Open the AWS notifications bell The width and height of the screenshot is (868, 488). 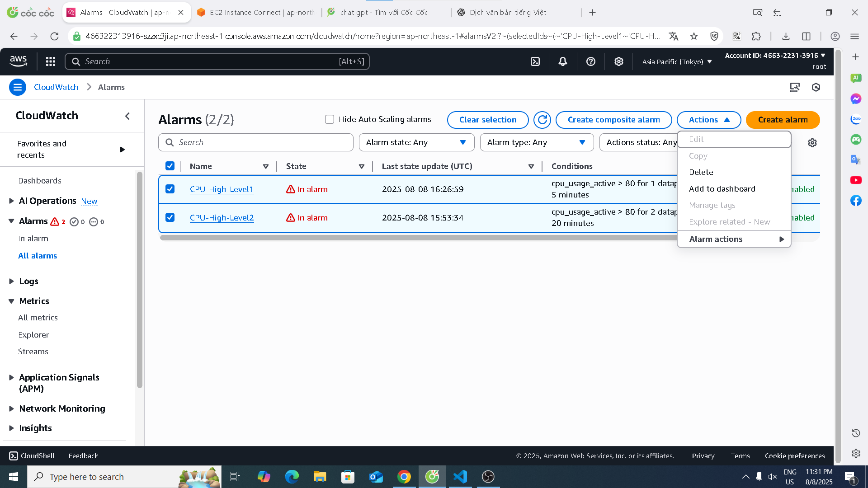(x=562, y=61)
